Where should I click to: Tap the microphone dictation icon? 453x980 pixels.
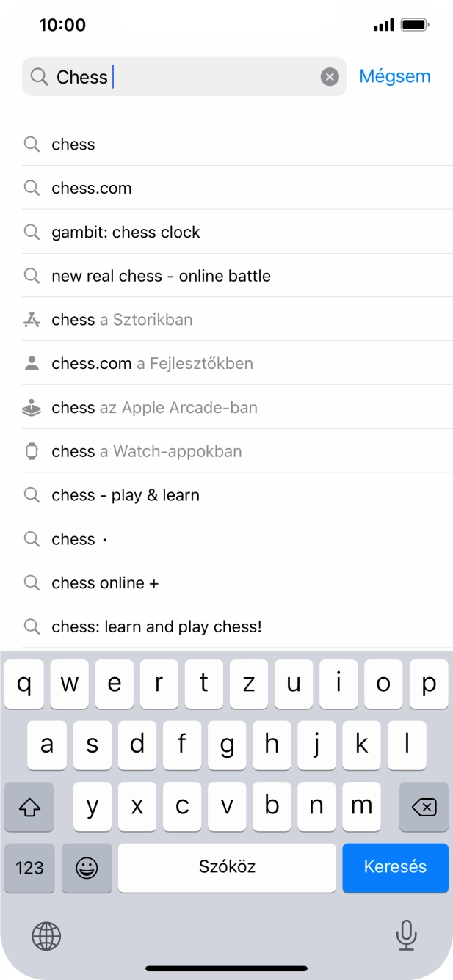406,935
